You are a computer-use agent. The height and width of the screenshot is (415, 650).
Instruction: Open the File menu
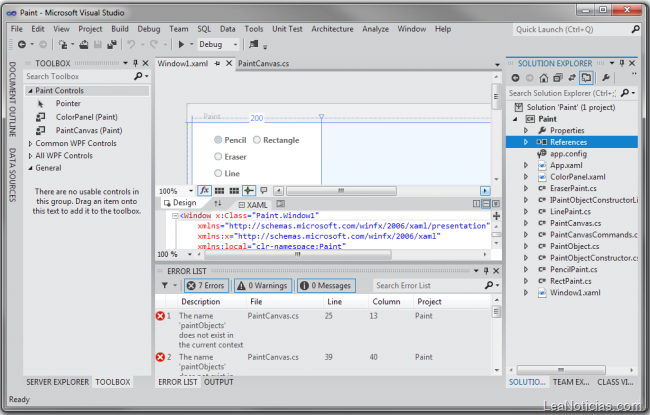click(17, 29)
